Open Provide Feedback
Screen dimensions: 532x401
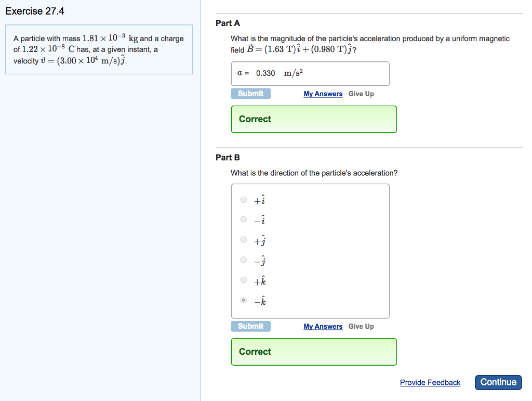click(430, 382)
